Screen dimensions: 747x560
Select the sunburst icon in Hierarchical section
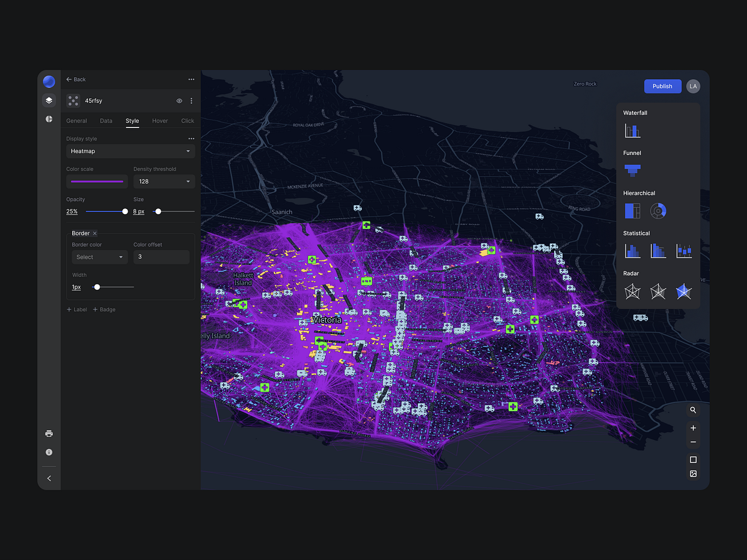tap(658, 210)
